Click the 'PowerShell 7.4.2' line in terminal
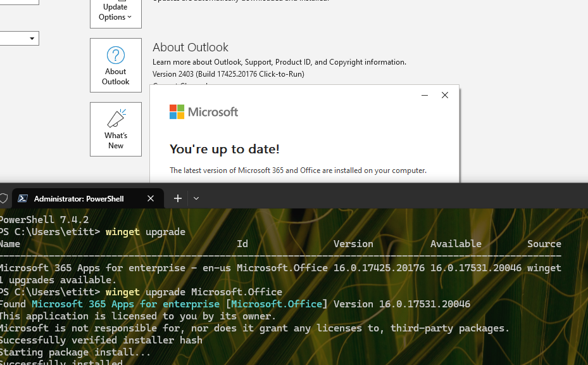Viewport: 588px width, 365px height. pyautogui.click(x=44, y=220)
